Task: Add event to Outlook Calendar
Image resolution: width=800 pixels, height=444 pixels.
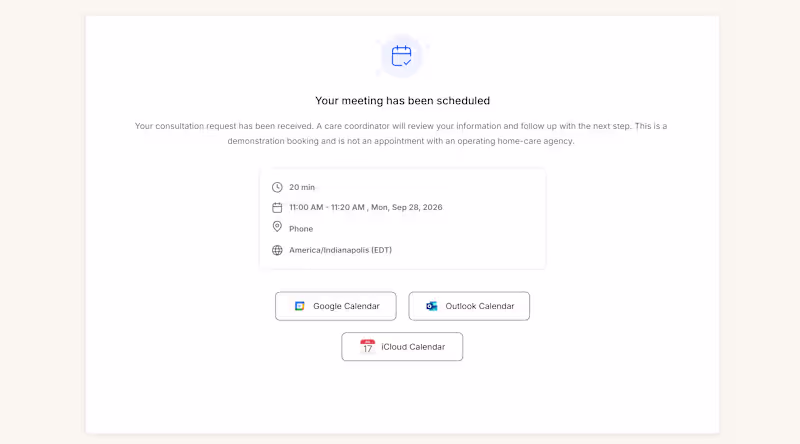Action: tap(469, 306)
